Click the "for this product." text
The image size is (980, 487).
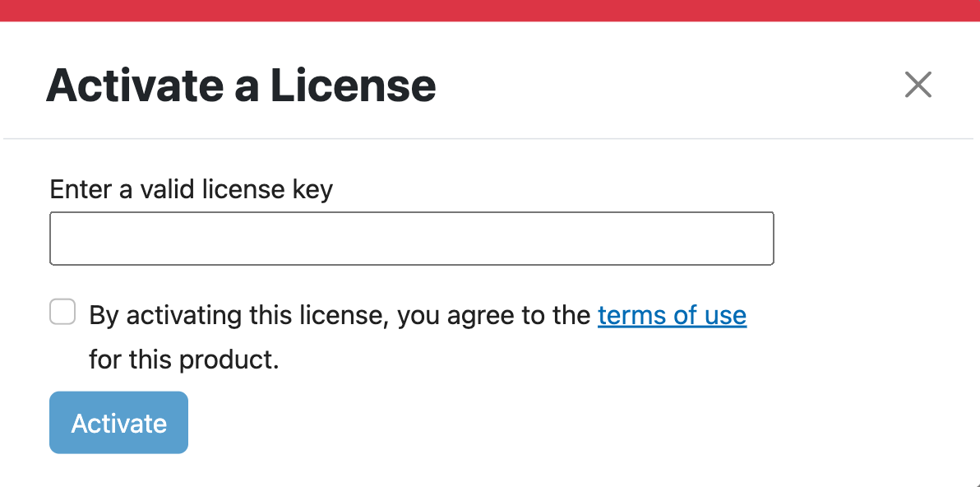point(184,359)
